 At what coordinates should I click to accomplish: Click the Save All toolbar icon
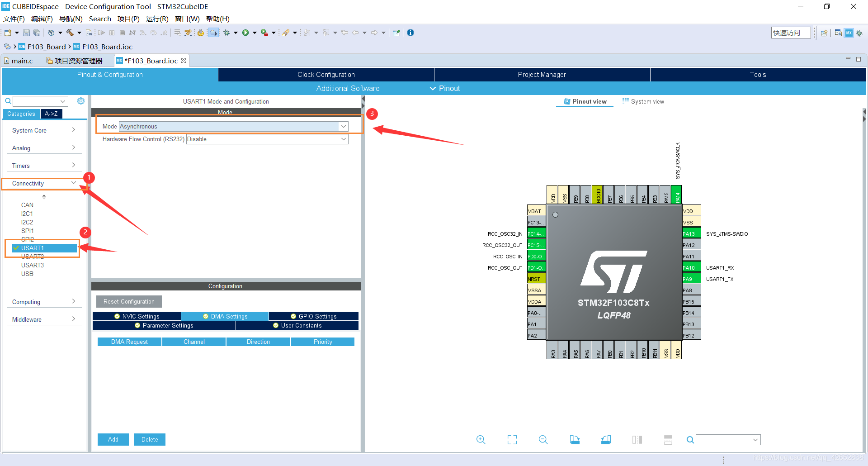pos(37,33)
